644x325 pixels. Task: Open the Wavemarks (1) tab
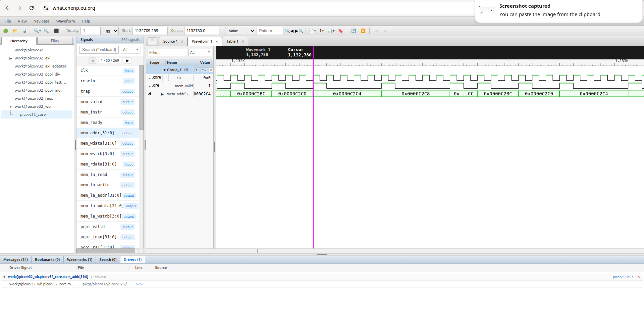(x=79, y=260)
